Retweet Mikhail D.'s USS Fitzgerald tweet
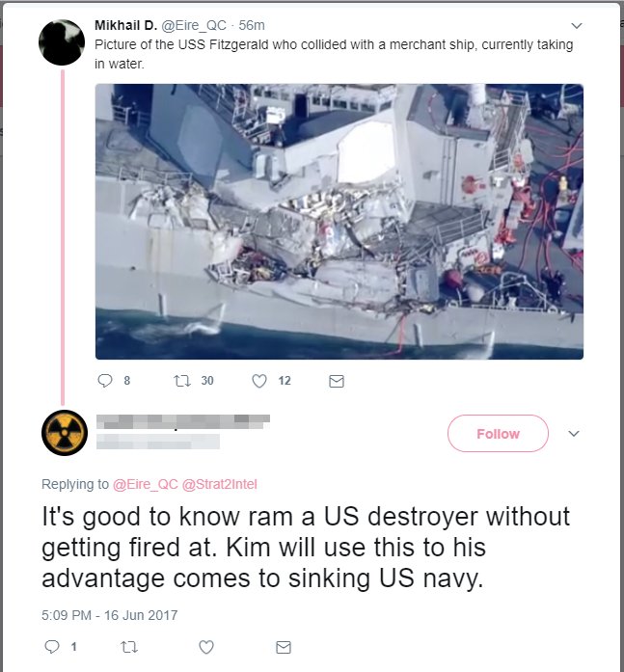This screenshot has width=624, height=672. (182, 381)
